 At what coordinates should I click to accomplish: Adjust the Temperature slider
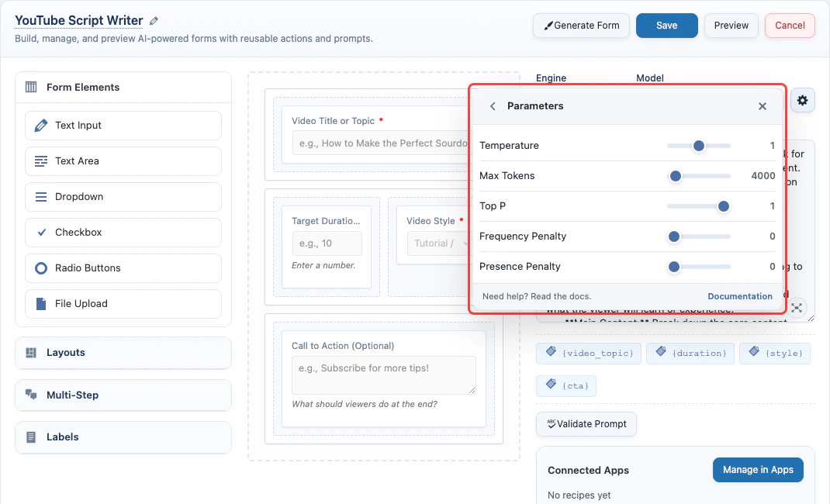[x=699, y=146]
